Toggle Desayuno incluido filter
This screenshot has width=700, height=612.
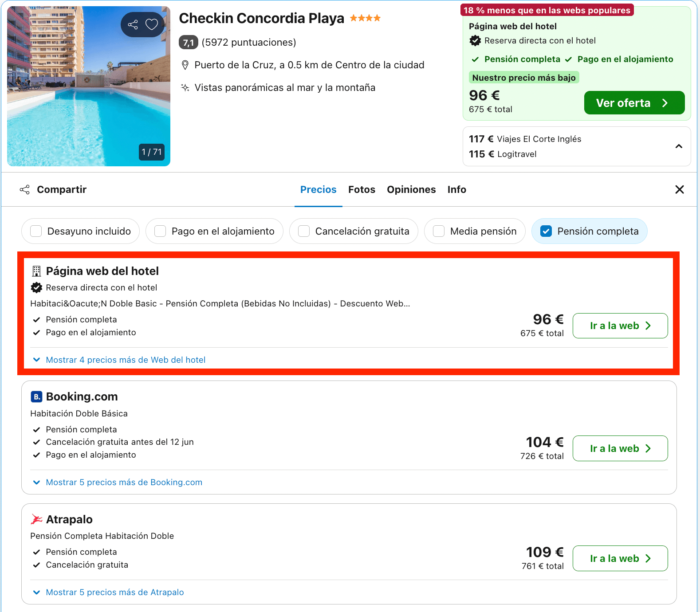click(80, 231)
